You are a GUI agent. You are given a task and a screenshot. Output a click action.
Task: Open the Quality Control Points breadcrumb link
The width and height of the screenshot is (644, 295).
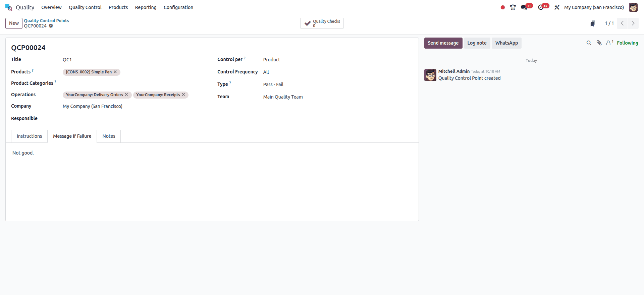46,20
